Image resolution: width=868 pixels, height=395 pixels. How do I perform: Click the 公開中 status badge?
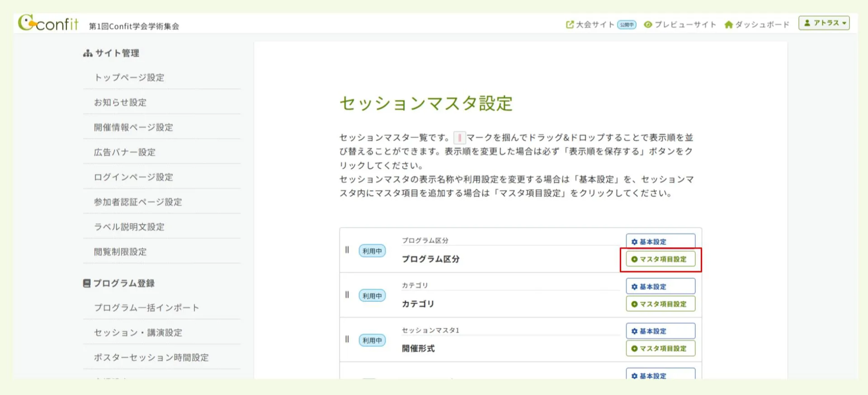click(627, 25)
